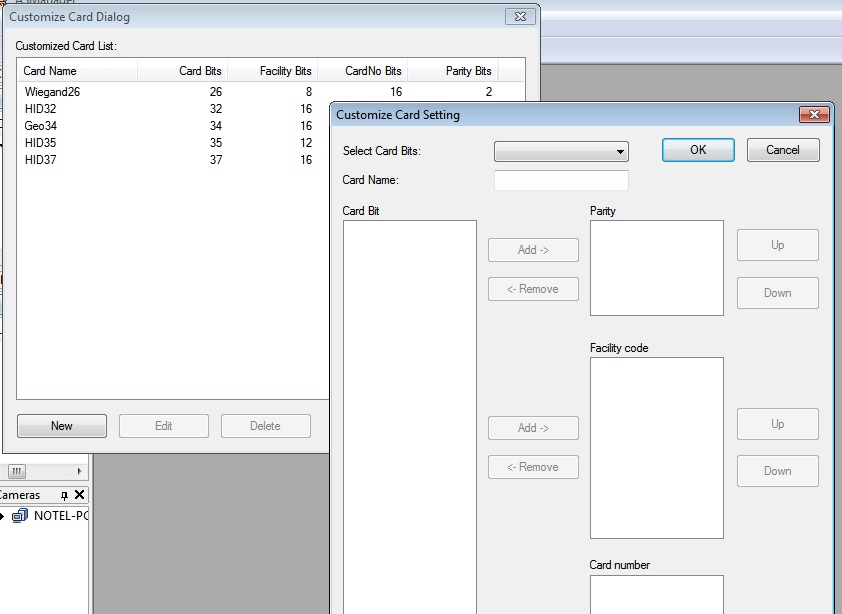Close the Customize Card Dialog window
The height and width of the screenshot is (614, 842).
[x=520, y=17]
